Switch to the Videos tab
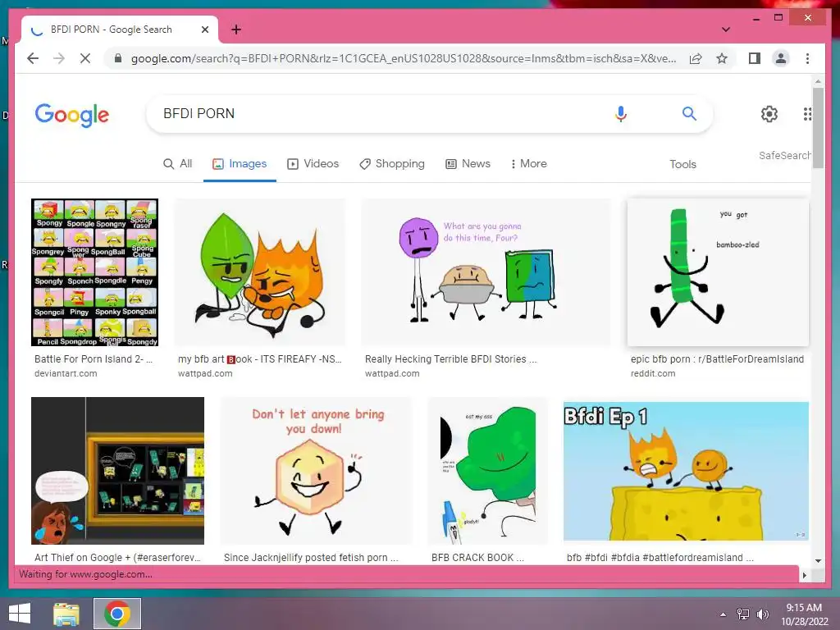The height and width of the screenshot is (630, 840). 313,164
